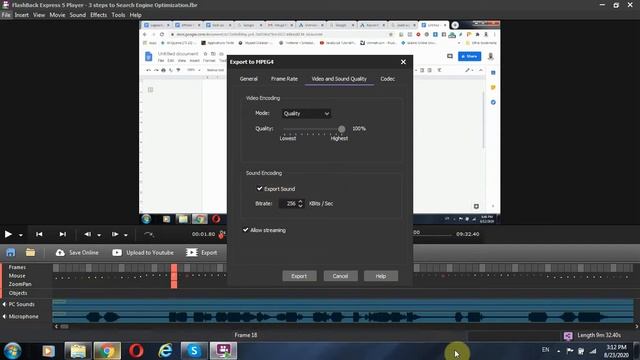Click Upload to Youtube button
This screenshot has height=360, width=640.
[143, 253]
